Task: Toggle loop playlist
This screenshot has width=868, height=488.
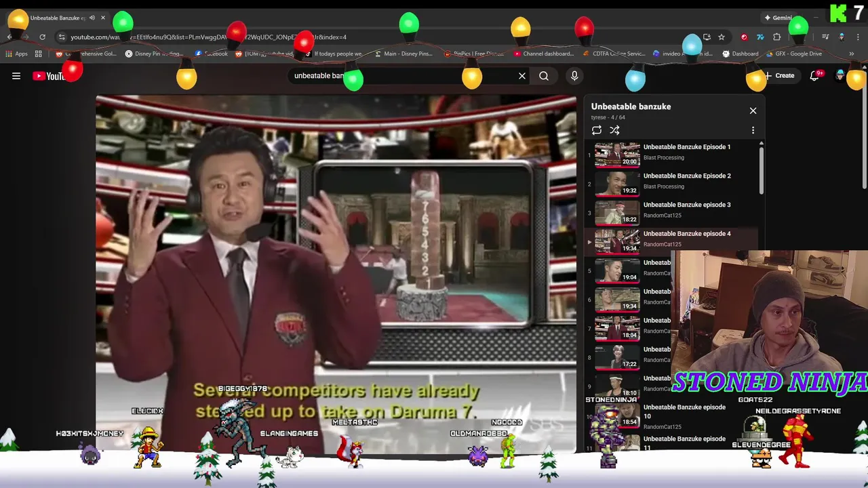Action: [597, 130]
